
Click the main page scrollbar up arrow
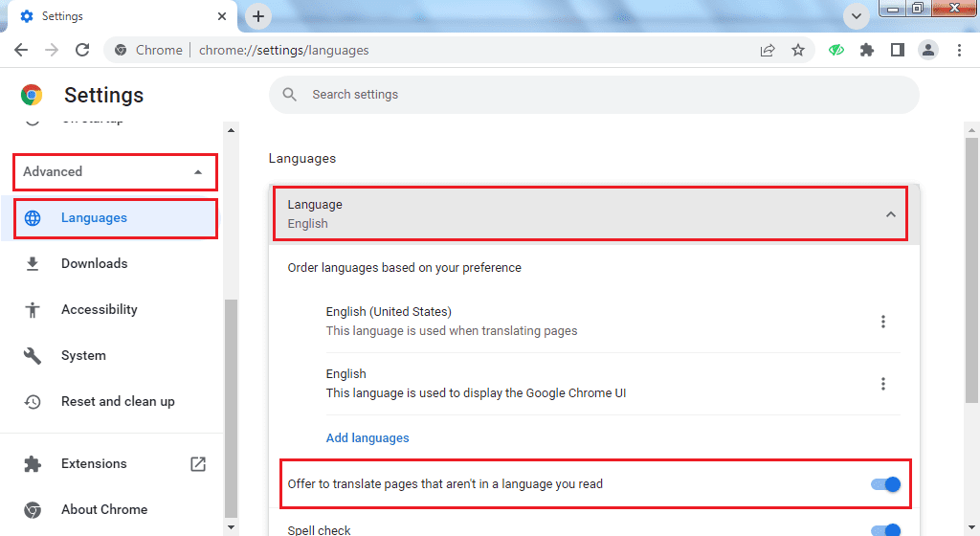[971, 130]
